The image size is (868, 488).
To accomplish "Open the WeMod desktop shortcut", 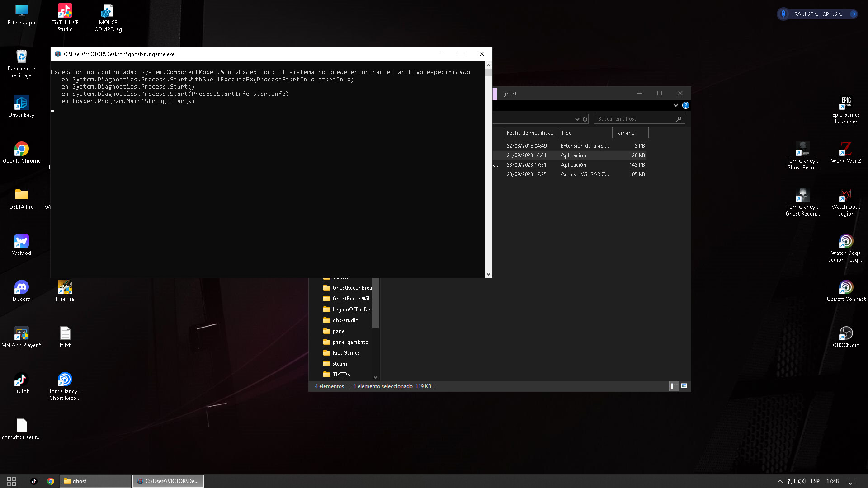I will 21,242.
